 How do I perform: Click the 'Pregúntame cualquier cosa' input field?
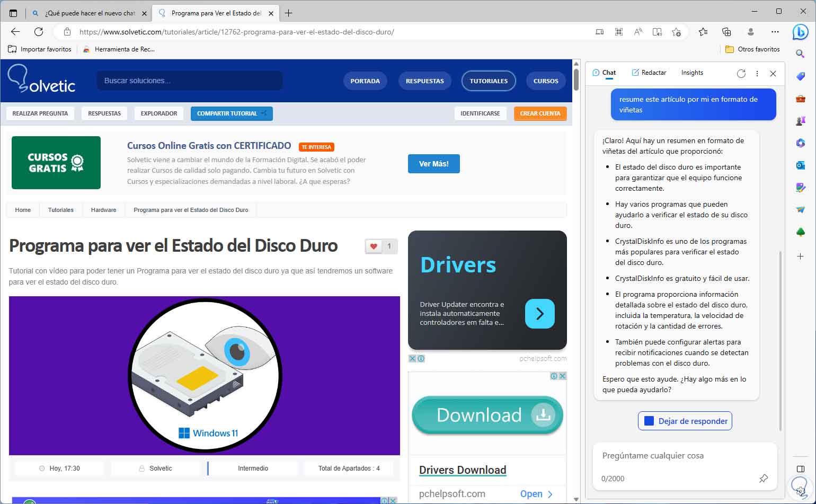pyautogui.click(x=685, y=456)
